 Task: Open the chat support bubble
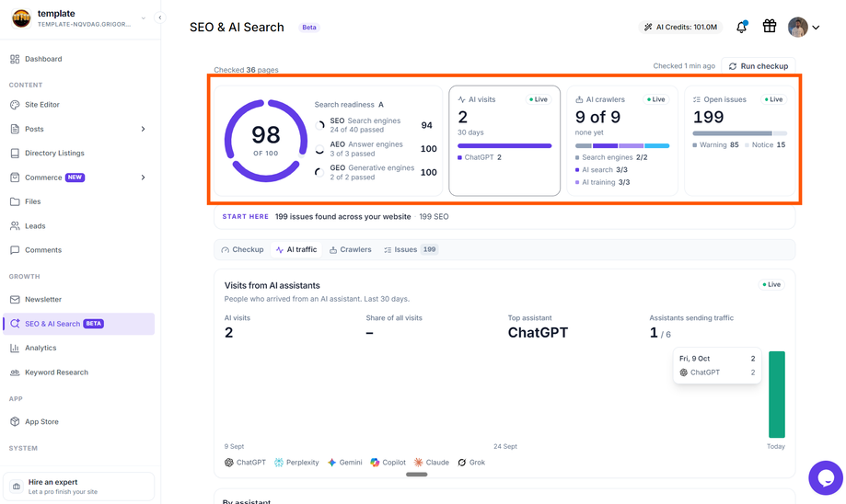pos(826,477)
